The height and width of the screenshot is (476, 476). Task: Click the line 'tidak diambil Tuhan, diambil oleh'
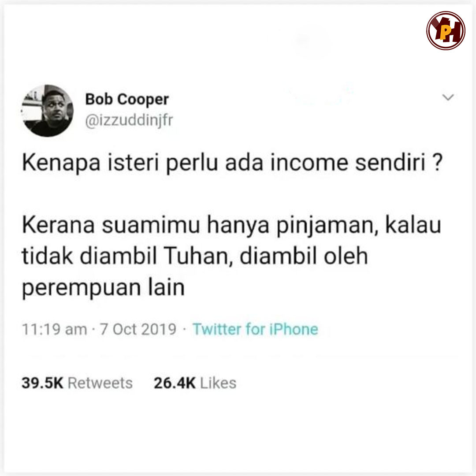(195, 256)
